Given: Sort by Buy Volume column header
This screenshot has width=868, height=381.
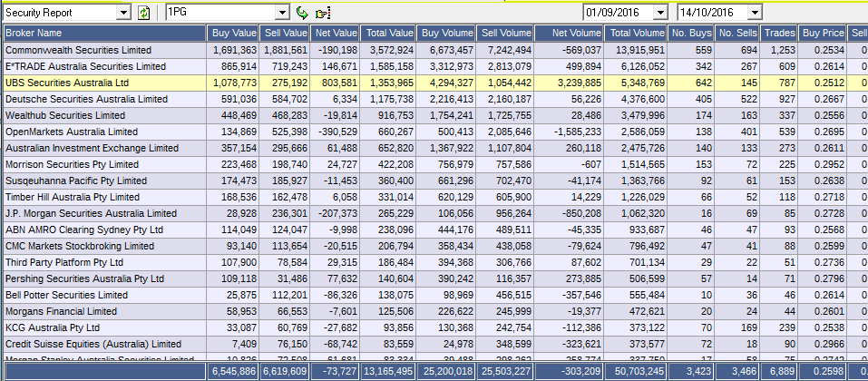Looking at the screenshot, I should [446, 34].
